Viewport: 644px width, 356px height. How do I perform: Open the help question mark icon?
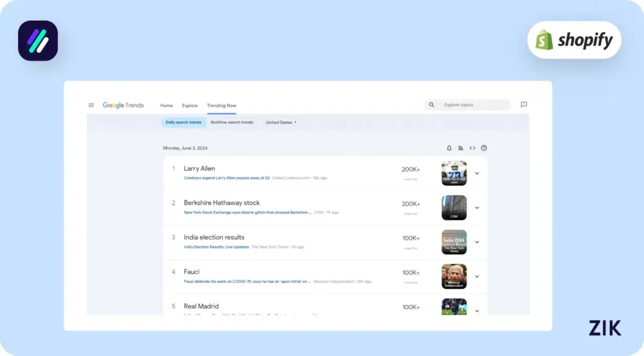tap(484, 148)
